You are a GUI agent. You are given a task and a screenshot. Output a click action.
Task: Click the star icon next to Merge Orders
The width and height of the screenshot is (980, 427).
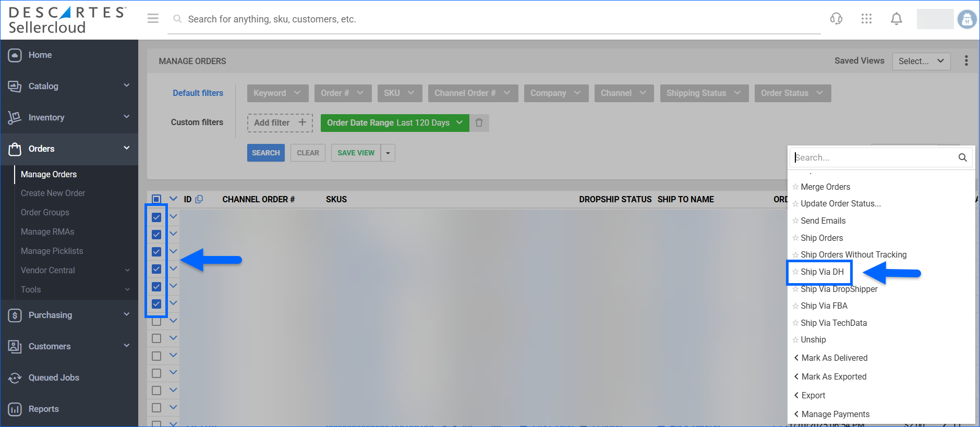[x=795, y=187]
